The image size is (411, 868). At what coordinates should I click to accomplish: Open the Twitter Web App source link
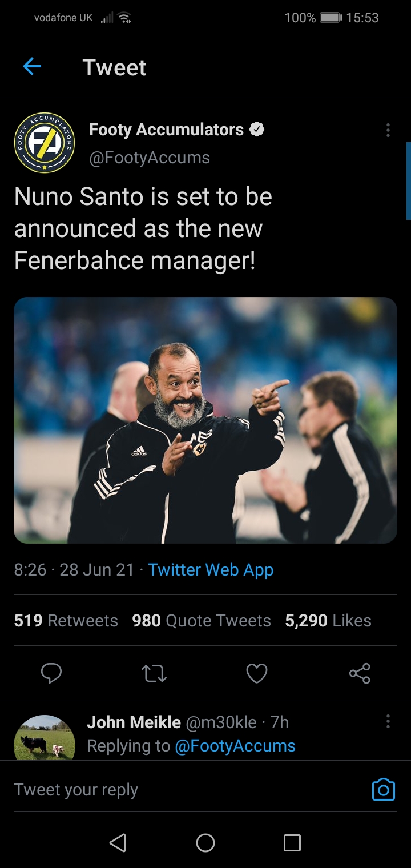click(211, 570)
